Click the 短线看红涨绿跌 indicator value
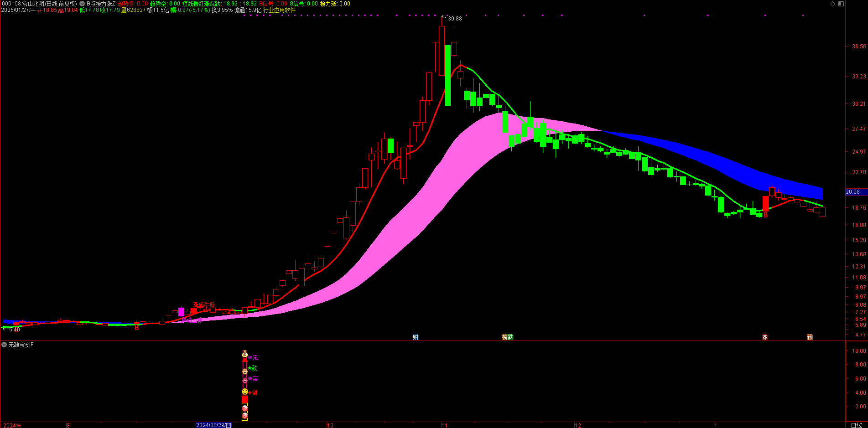 219,4
